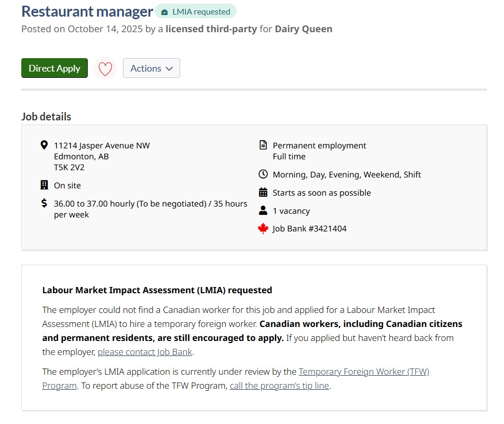Click the Jasper Avenue NW address
The height and width of the screenshot is (424, 504).
(102, 145)
